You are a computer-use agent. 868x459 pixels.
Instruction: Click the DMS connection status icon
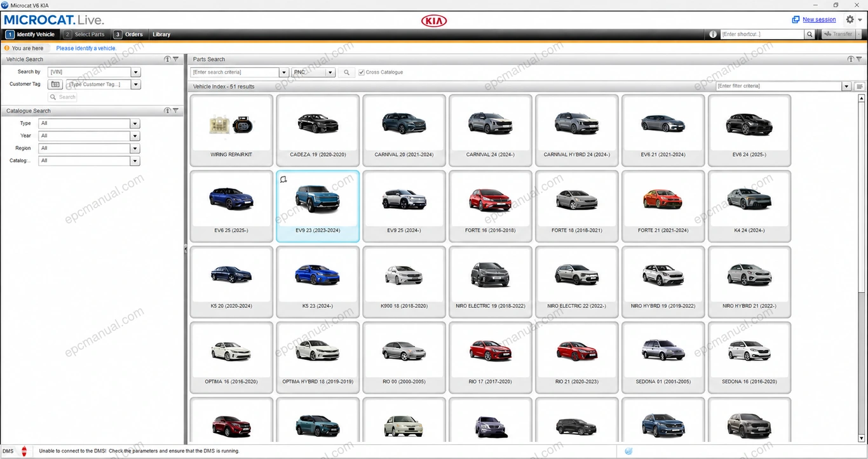(24, 451)
